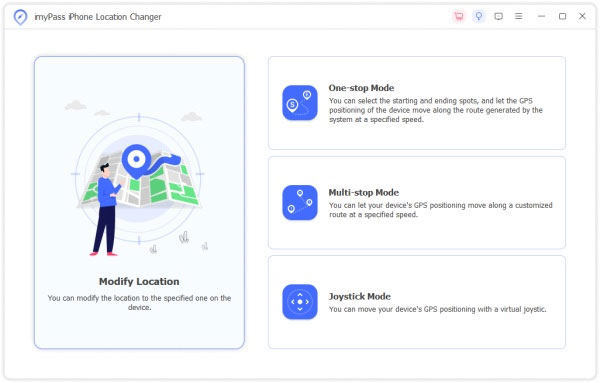Click the One-stop Mode description text
This screenshot has width=600, height=383.
[x=436, y=110]
